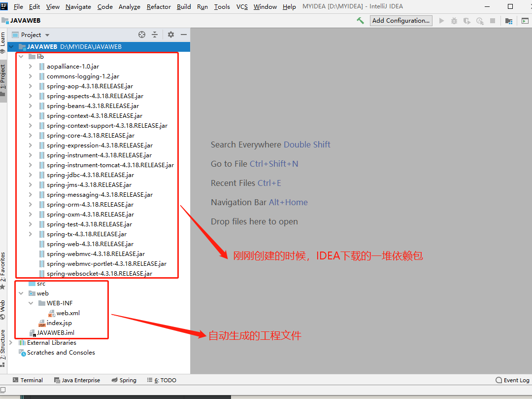Click JAVAWEB in the navigation bar
The width and height of the screenshot is (532, 399).
pyautogui.click(x=21, y=20)
